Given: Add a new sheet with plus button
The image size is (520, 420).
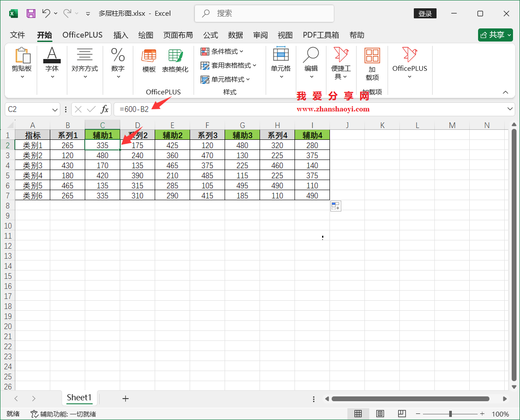Looking at the screenshot, I should 125,399.
